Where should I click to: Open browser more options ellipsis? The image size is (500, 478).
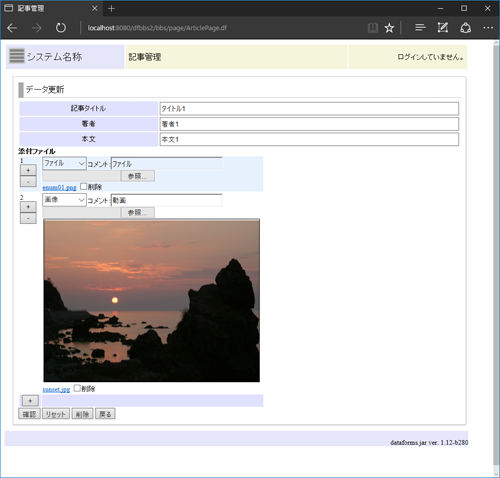[x=488, y=28]
